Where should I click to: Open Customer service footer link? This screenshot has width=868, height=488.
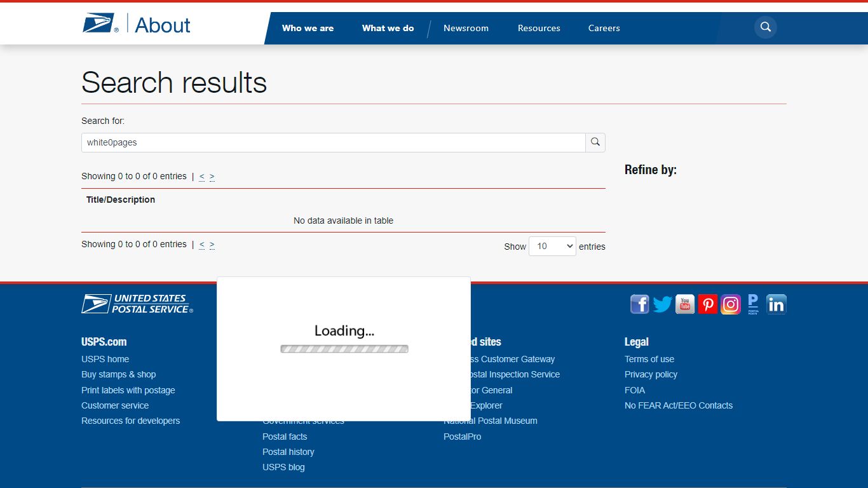(x=115, y=405)
